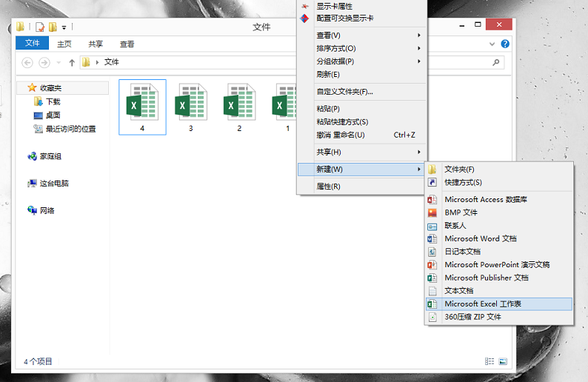Screen dimensions: 588x382
Task: Create new 文本文档
Action: pyautogui.click(x=499, y=290)
